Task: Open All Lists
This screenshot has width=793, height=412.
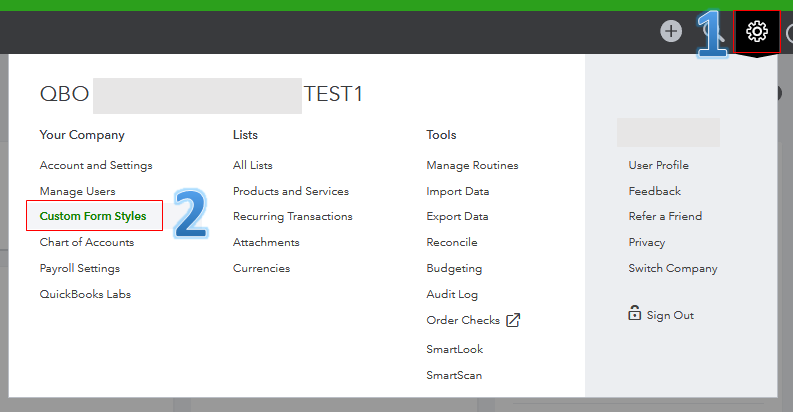Action: (x=252, y=165)
